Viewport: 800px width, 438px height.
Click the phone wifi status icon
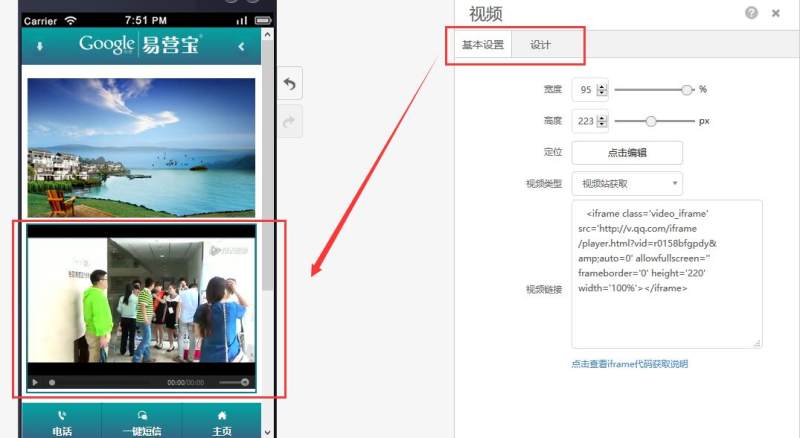point(70,20)
